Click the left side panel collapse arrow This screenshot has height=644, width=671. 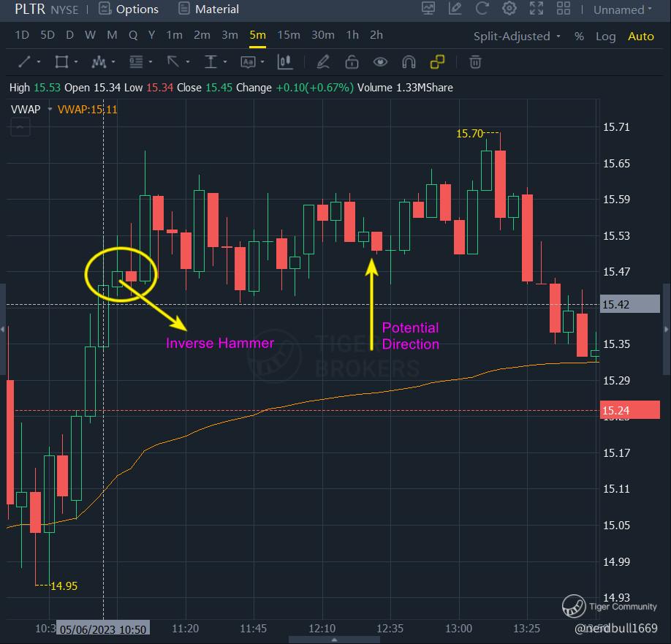click(3, 329)
